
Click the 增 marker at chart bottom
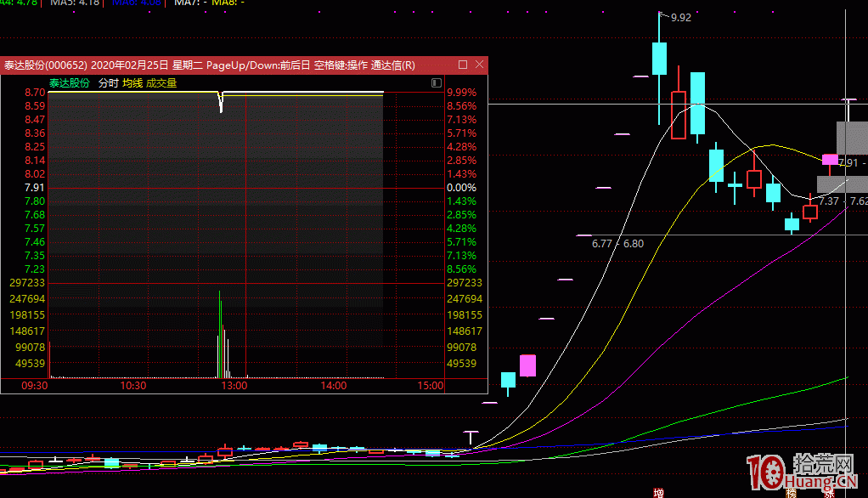(x=658, y=492)
